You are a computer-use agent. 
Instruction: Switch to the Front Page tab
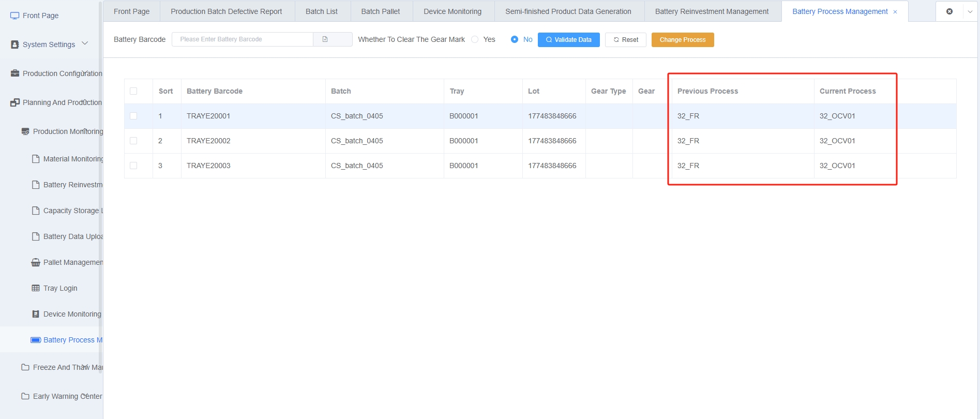(x=131, y=11)
